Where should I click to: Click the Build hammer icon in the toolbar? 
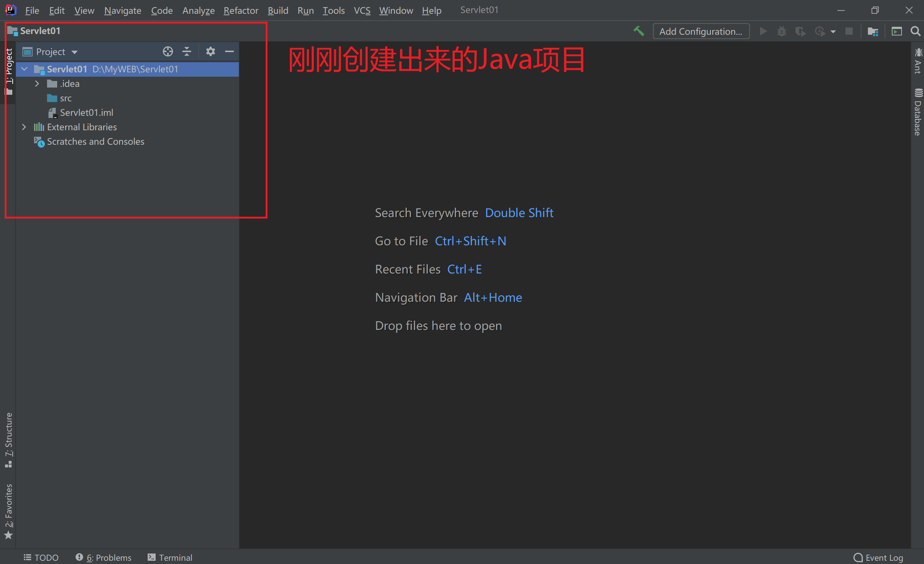pos(639,31)
